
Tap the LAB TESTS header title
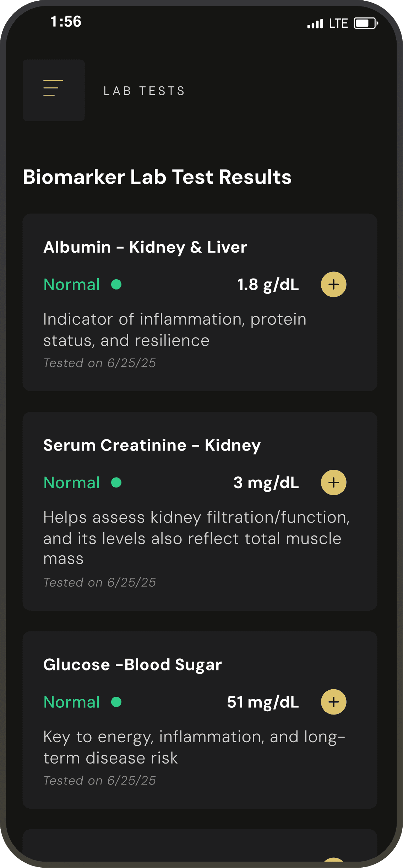point(144,91)
